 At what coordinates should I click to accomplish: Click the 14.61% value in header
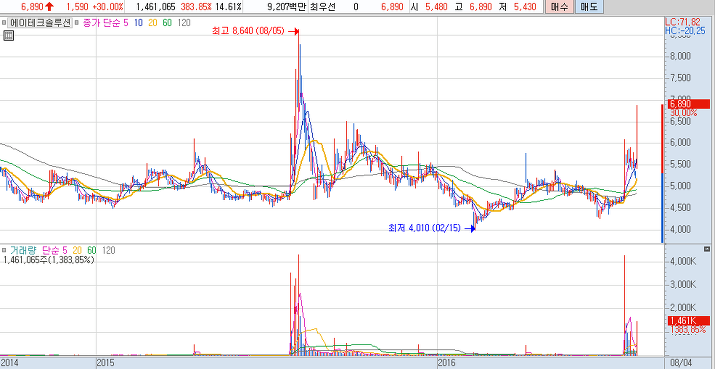click(227, 7)
